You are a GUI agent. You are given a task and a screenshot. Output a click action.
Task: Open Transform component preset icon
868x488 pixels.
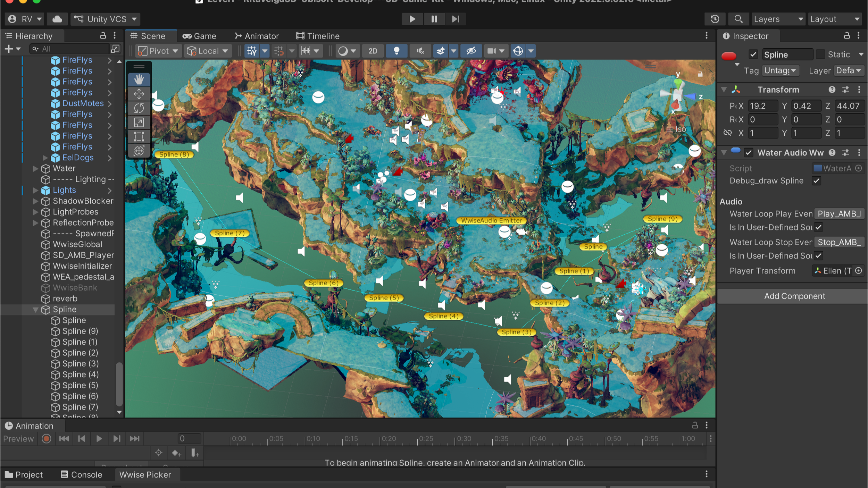846,90
